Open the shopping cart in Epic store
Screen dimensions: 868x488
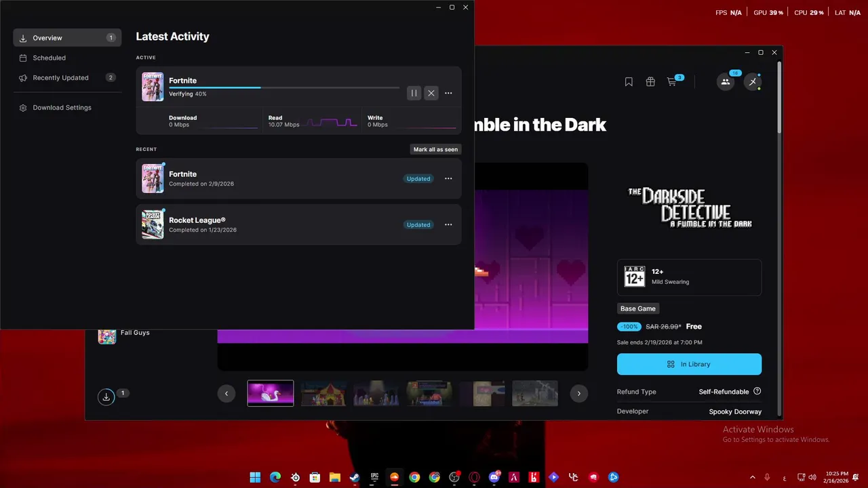[x=671, y=82]
